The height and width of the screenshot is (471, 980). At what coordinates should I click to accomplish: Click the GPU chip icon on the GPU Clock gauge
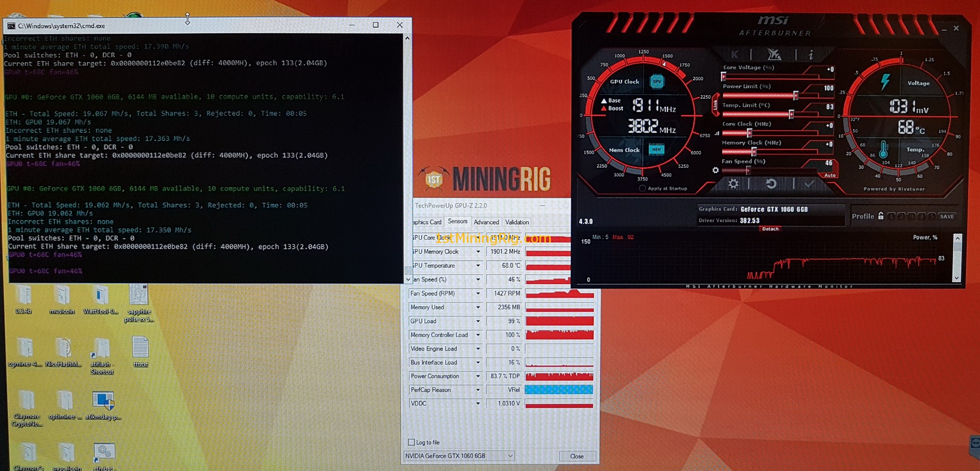(x=657, y=81)
